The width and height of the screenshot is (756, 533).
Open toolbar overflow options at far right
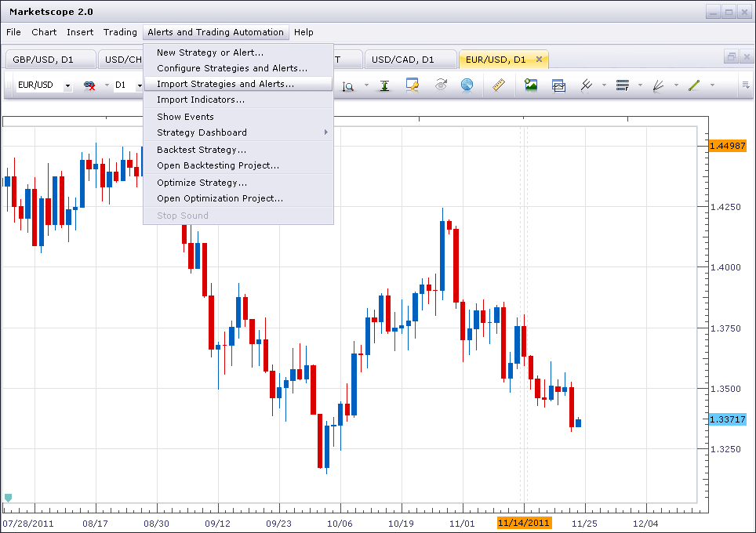745,85
